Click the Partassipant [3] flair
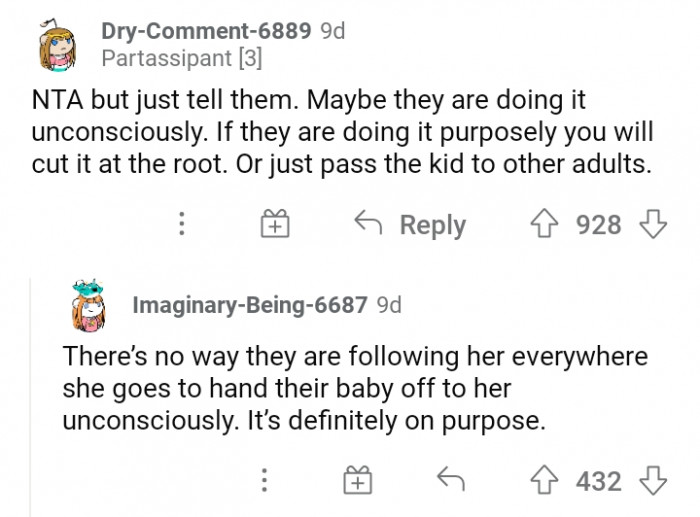 [x=181, y=59]
